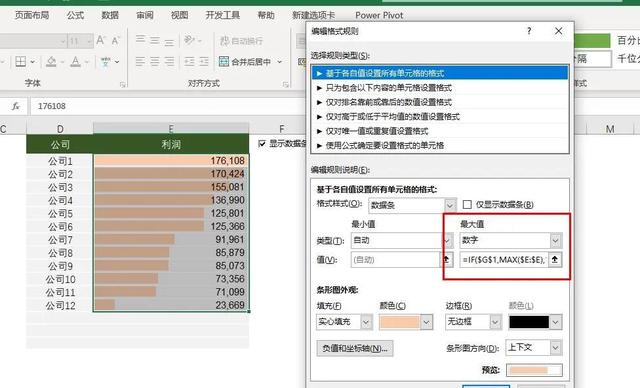
Task: Open the border type dropdown
Action: [495, 322]
